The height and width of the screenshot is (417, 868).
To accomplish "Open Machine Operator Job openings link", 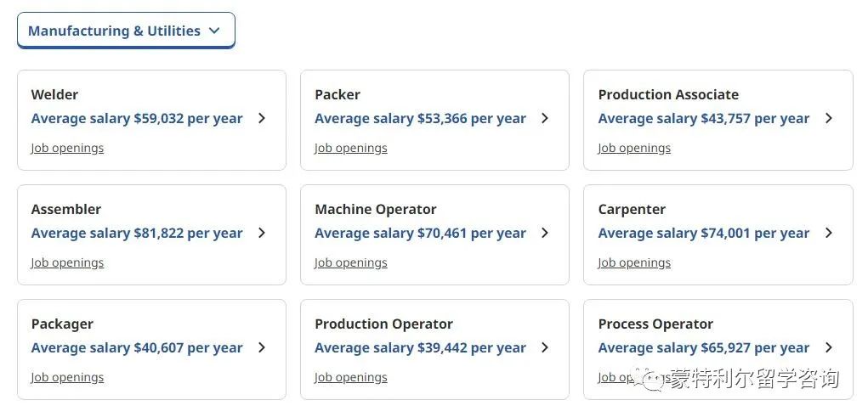I will pyautogui.click(x=351, y=262).
